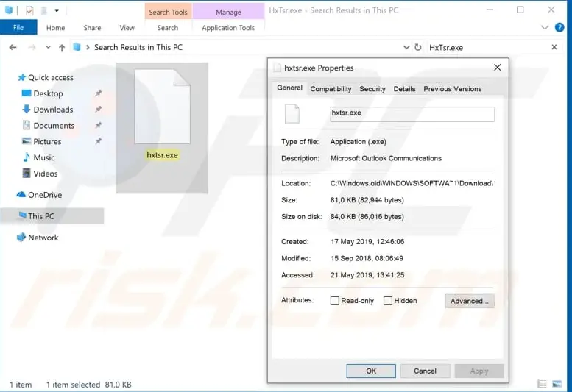
Task: Select the Search ribbon tab
Action: point(168,28)
